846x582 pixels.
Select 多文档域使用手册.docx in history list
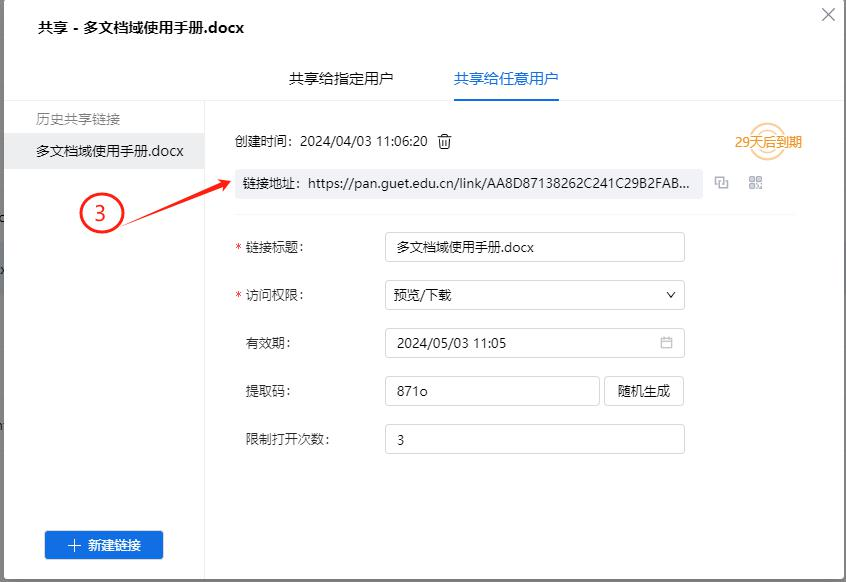point(110,152)
